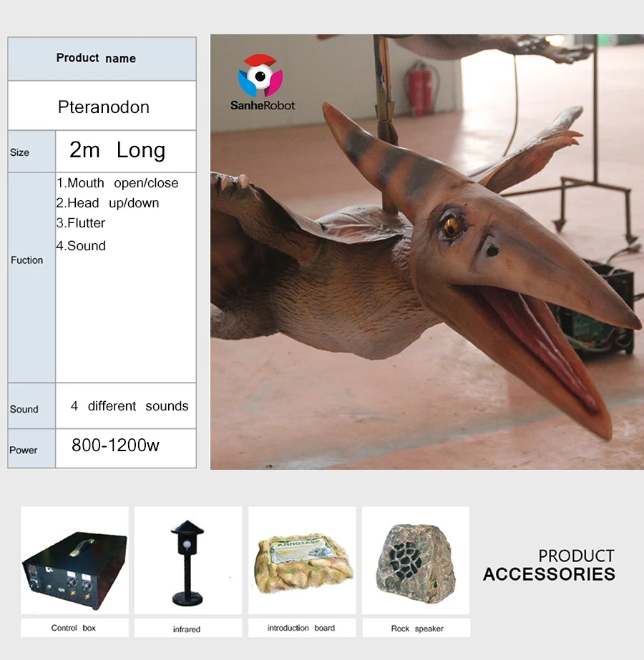
Task: Open the Pteranodon product photo
Action: (427, 252)
